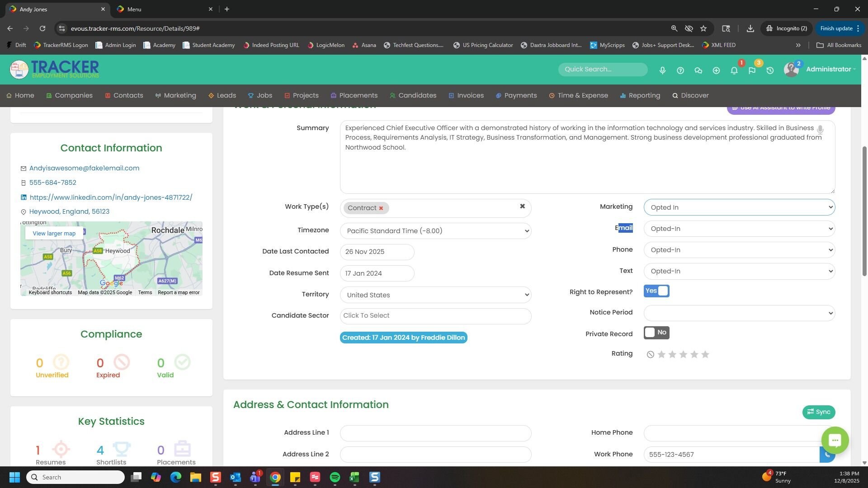868x488 pixels.
Task: Click the Sync button
Action: (818, 412)
